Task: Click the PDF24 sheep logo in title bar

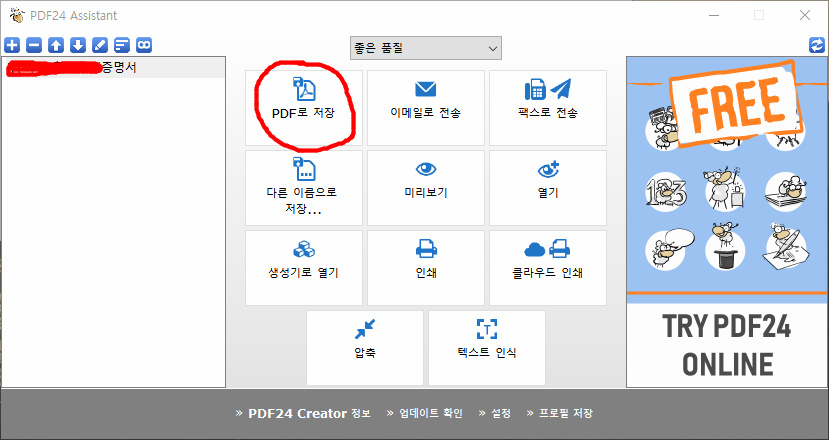Action: point(16,15)
